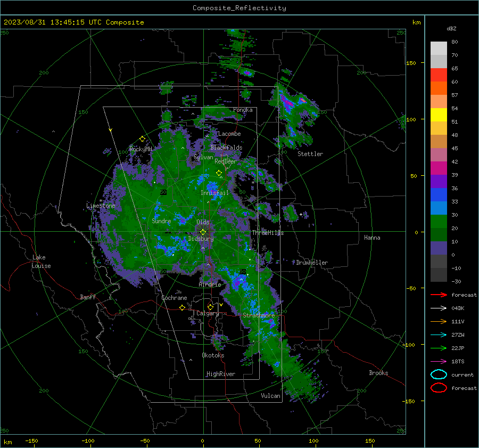Viewport: 479px width, 448px height.
Task: Click the red 65 dBZ color swatch
Action: (439, 75)
